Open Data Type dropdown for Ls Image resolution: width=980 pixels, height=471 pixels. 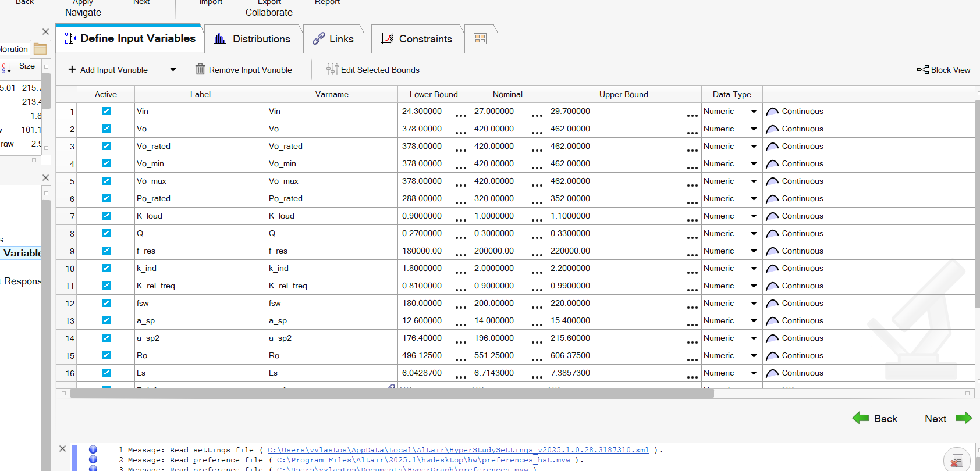click(x=754, y=373)
